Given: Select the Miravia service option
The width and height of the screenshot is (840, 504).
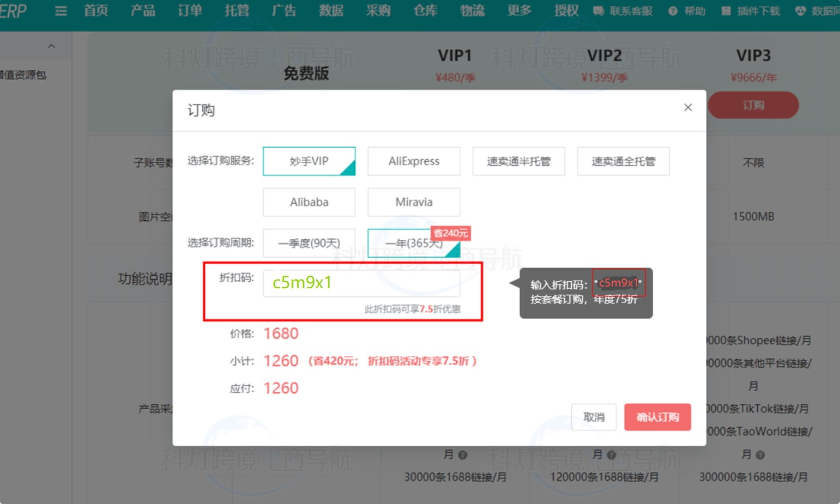Looking at the screenshot, I should tap(414, 202).
